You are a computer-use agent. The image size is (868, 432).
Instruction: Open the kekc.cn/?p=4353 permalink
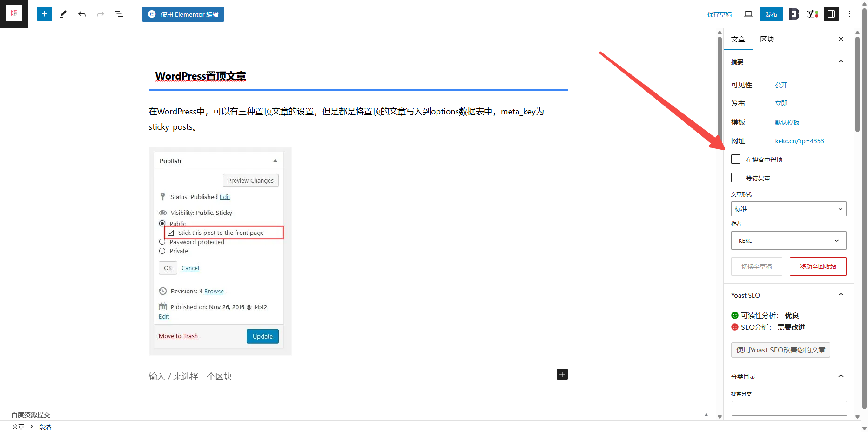point(800,140)
